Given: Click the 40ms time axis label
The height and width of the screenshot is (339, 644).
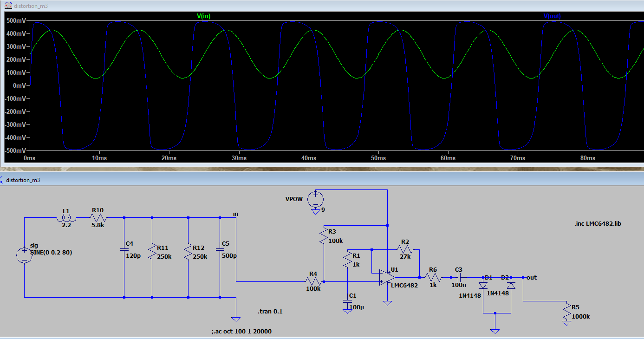Looking at the screenshot, I should pyautogui.click(x=308, y=158).
